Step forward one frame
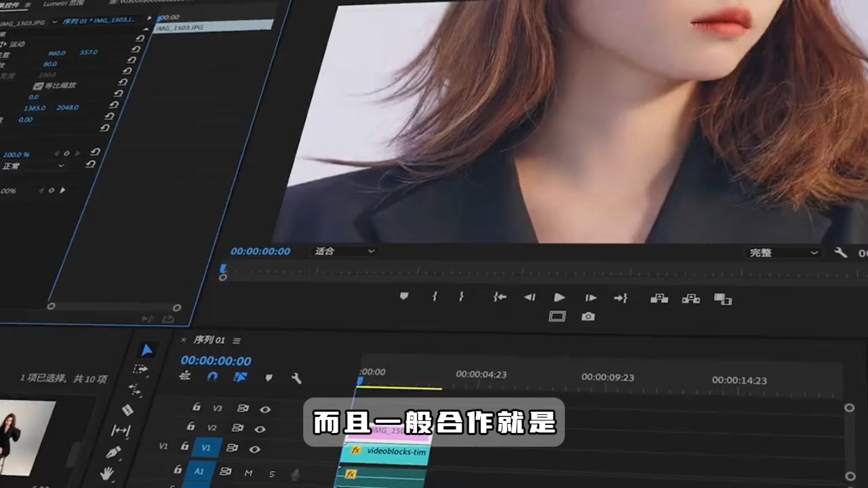This screenshot has height=488, width=868. tap(591, 298)
